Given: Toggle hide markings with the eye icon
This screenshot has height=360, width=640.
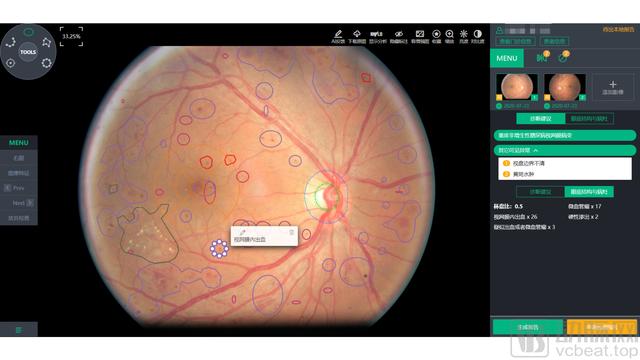Looking at the screenshot, I should (399, 34).
